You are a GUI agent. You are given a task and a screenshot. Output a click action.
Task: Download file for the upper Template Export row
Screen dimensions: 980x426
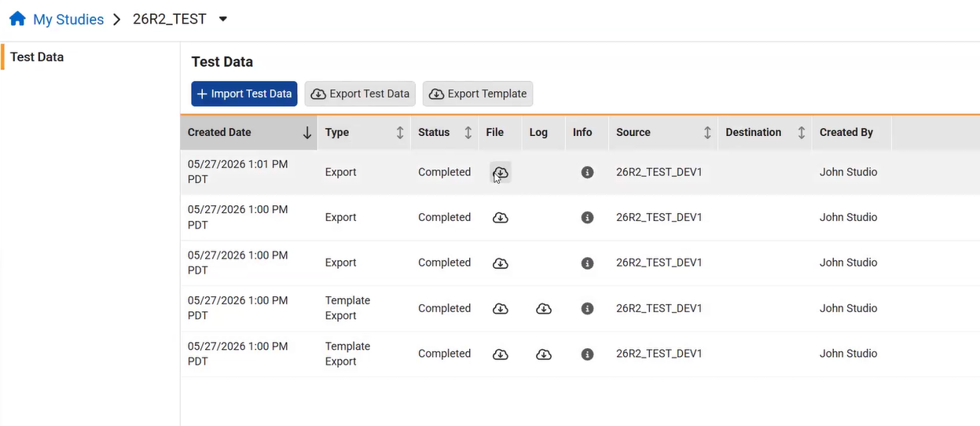coord(500,309)
